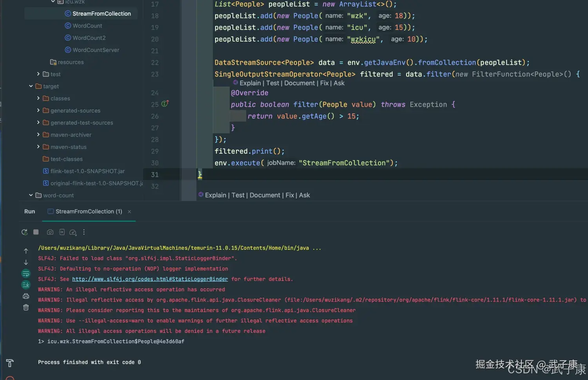Clear console output with trash icon
Screen dimensions: 588x380
[26, 307]
